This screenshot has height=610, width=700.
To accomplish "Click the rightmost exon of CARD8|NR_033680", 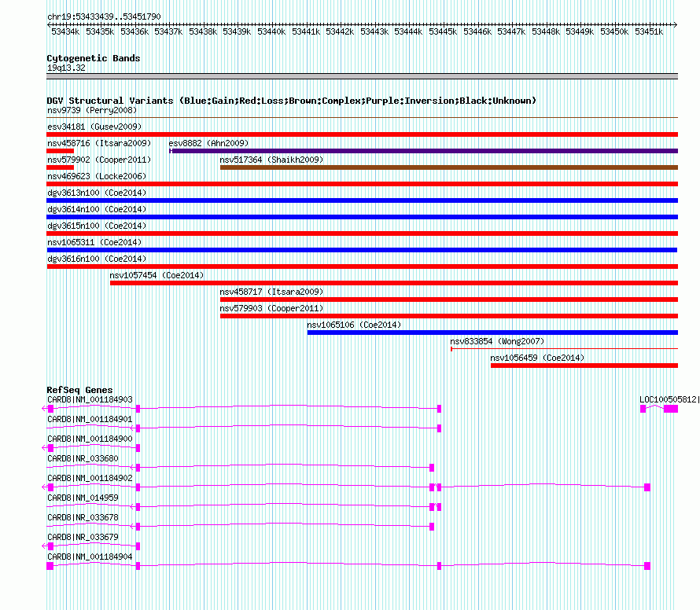I will click(x=432, y=468).
